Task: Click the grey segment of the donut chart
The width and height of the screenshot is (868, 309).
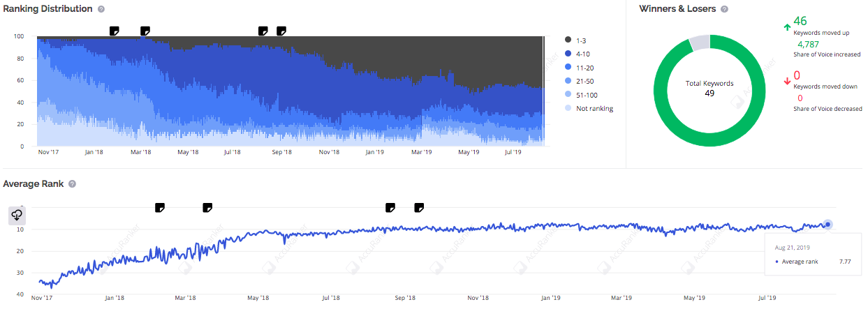Action: point(699,43)
